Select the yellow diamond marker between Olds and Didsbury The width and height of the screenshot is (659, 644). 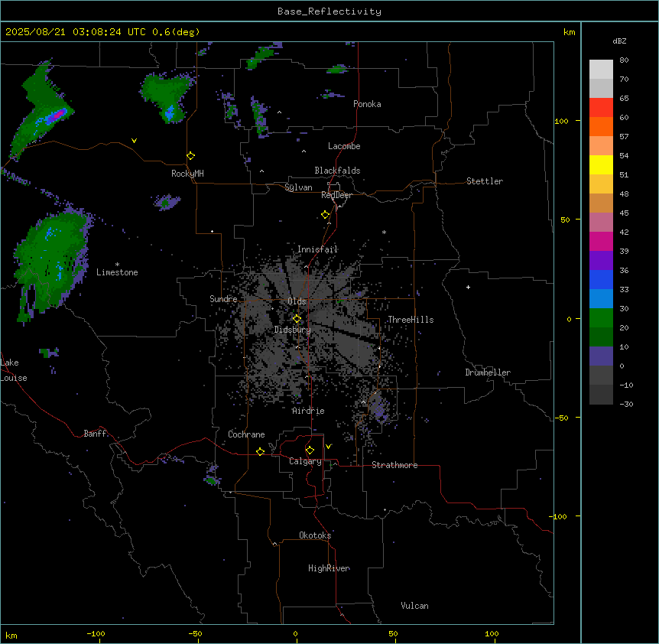tap(297, 319)
